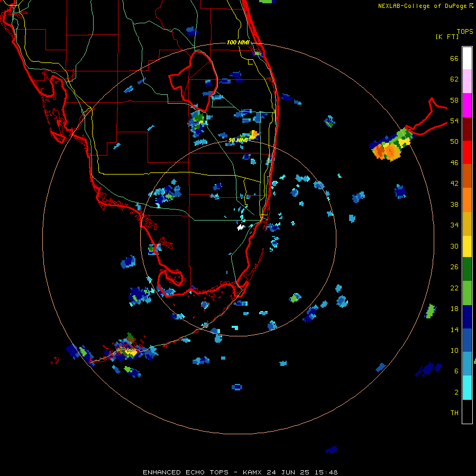Select the bright red legend color
This screenshot has width=476, height=476.
click(x=467, y=152)
